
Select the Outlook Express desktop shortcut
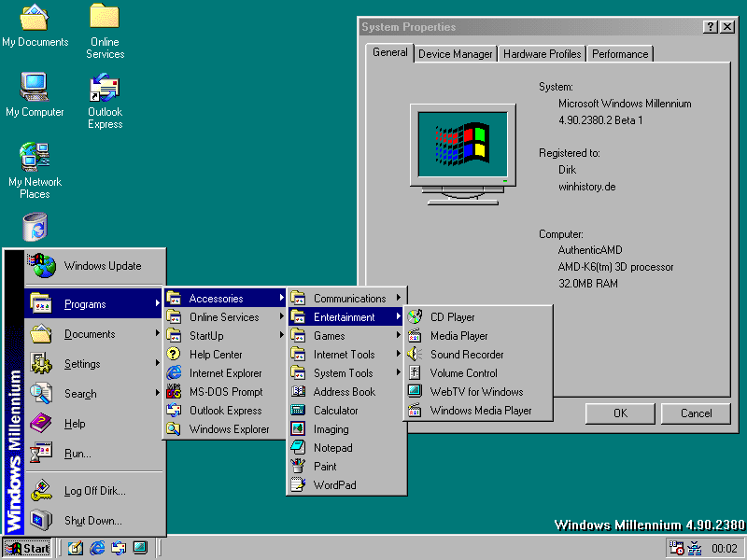pos(105,101)
